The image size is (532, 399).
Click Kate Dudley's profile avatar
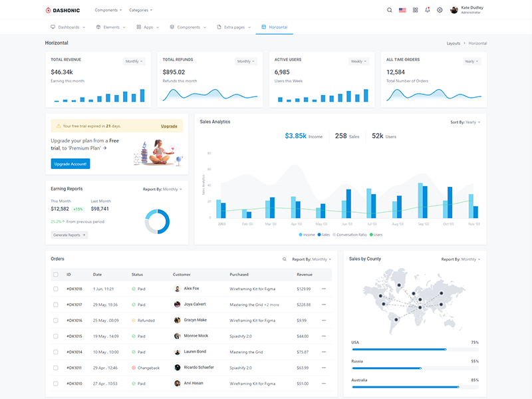click(x=454, y=10)
